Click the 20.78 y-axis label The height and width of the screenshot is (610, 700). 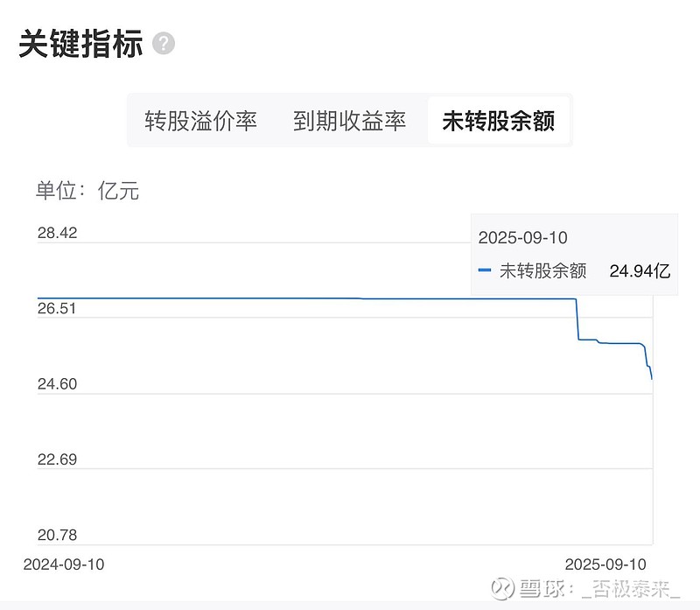[58, 535]
